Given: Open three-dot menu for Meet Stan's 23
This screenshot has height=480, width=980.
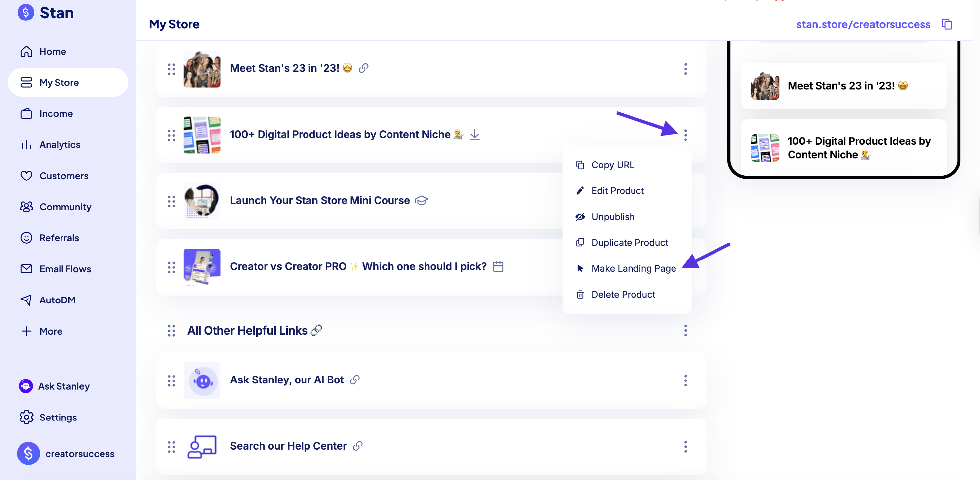Looking at the screenshot, I should 685,69.
